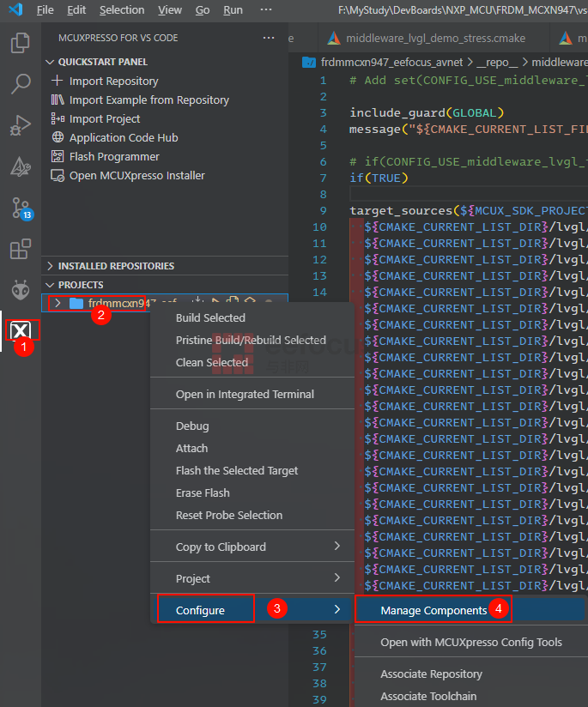Open MCUXpresso panel more actions ellipsis

point(269,39)
